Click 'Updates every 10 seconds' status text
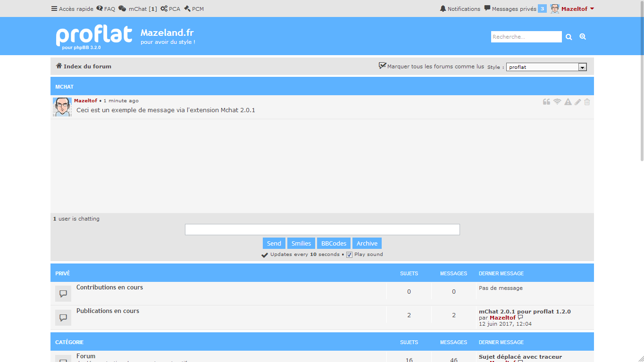Image resolution: width=644 pixels, height=362 pixels. (305, 255)
